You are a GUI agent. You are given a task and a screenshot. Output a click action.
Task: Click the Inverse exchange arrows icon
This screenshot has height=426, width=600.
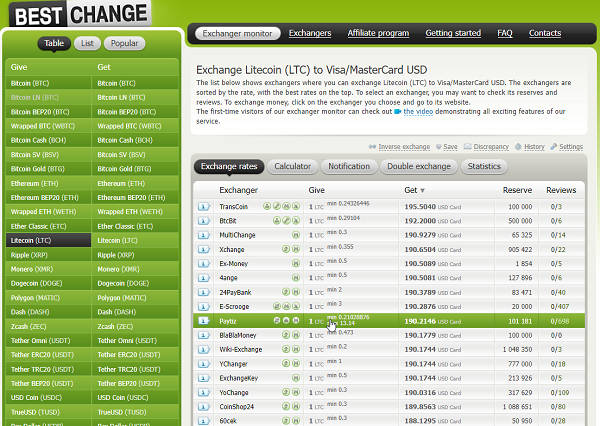pos(372,147)
